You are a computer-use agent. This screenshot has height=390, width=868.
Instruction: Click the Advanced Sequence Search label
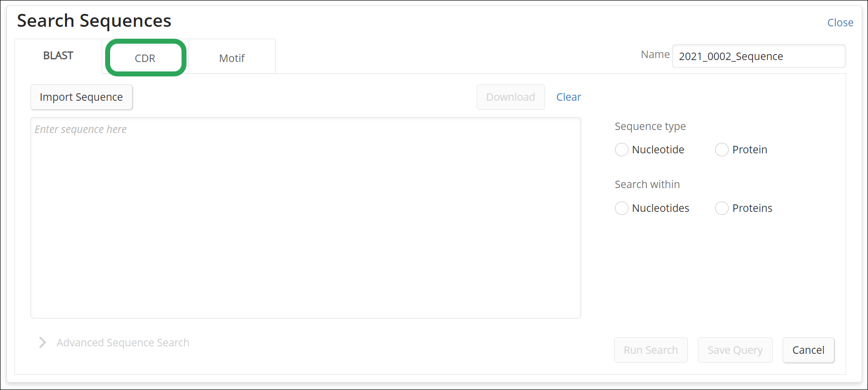pos(123,343)
